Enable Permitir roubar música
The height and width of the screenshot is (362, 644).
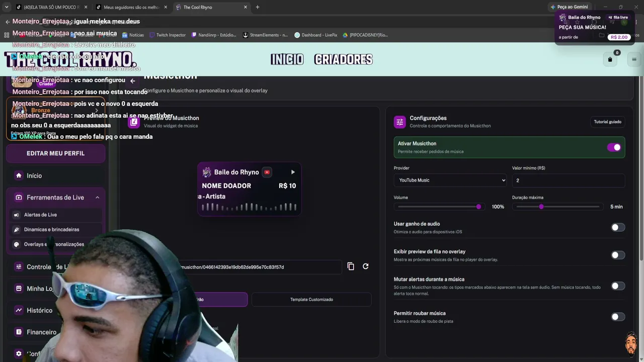click(618, 317)
